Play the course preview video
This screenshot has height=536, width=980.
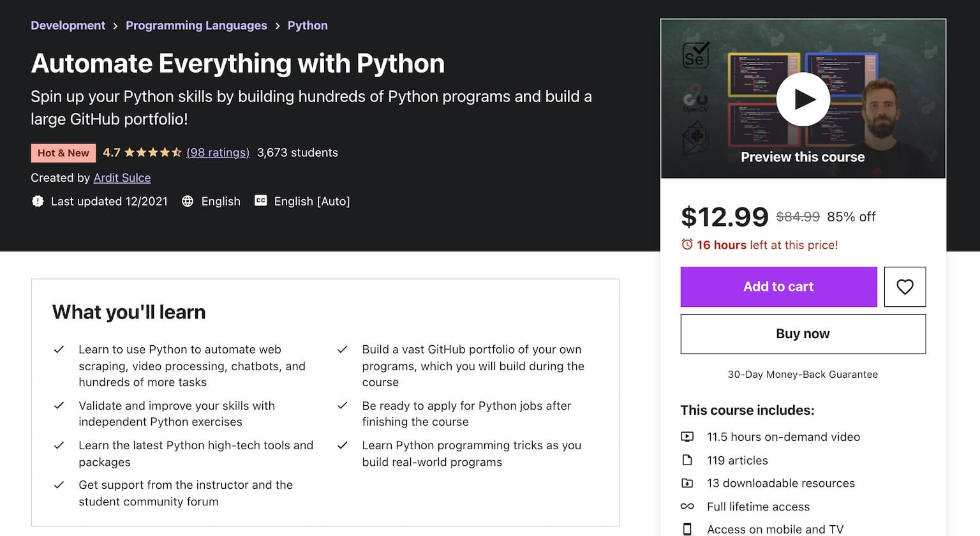tap(803, 99)
